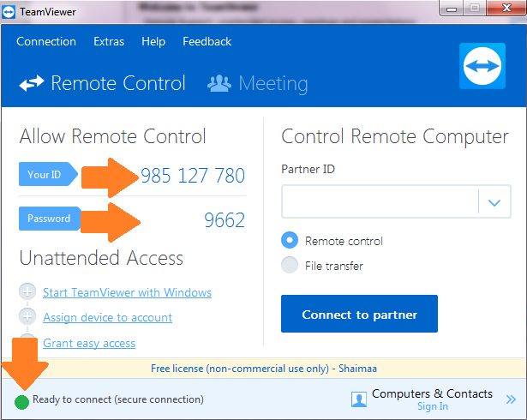This screenshot has width=527, height=420.
Task: Click the Computers & Contacts label
Action: [432, 393]
